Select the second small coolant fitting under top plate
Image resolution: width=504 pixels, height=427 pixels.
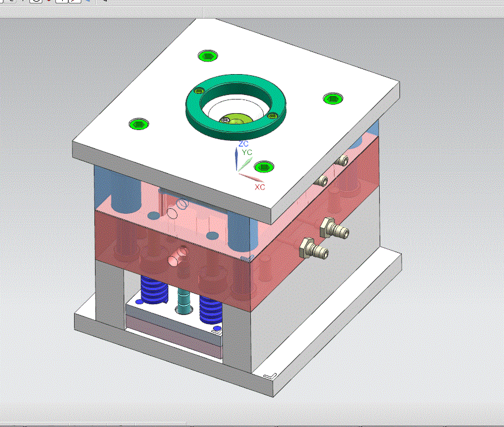click(x=320, y=181)
